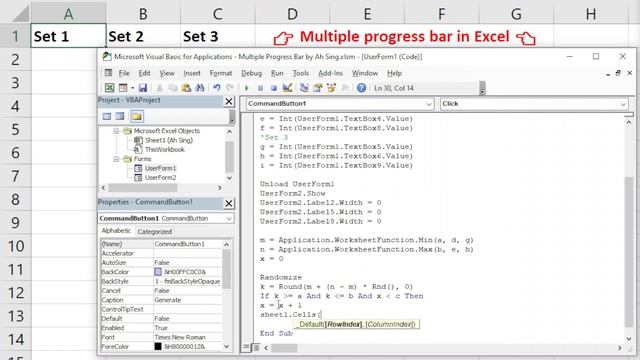The height and width of the screenshot is (360, 640).
Task: Select the Font property row Times New Roman
Action: pos(161,337)
